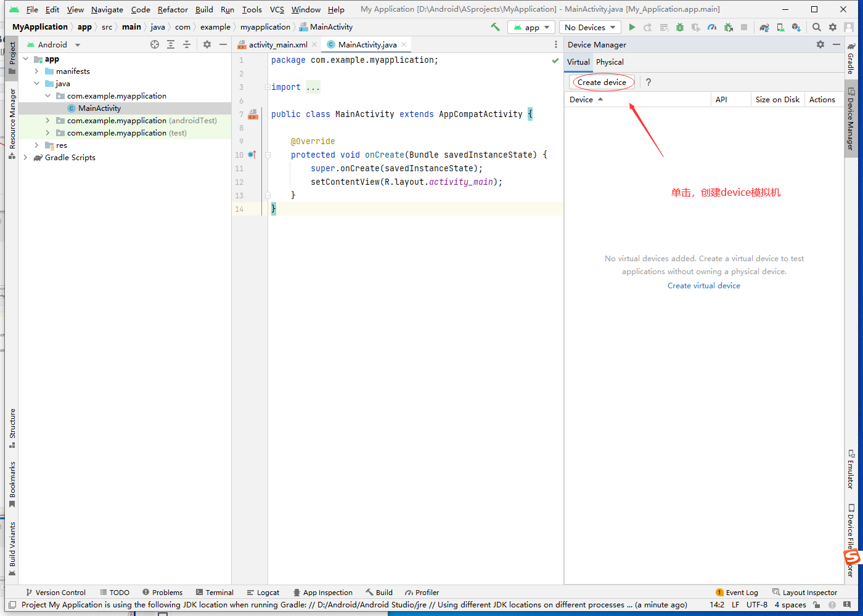Click the LF line separator in the status bar
This screenshot has height=616, width=863.
click(x=735, y=605)
